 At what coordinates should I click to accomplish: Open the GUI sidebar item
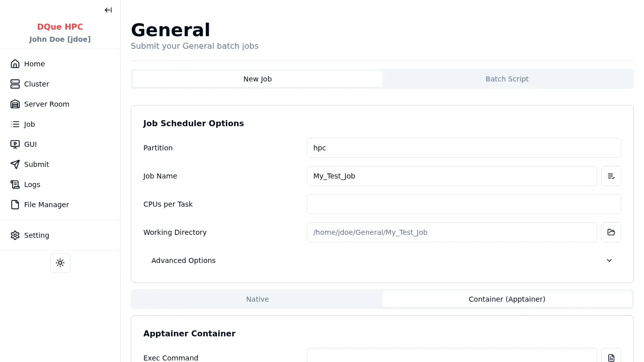(x=30, y=144)
